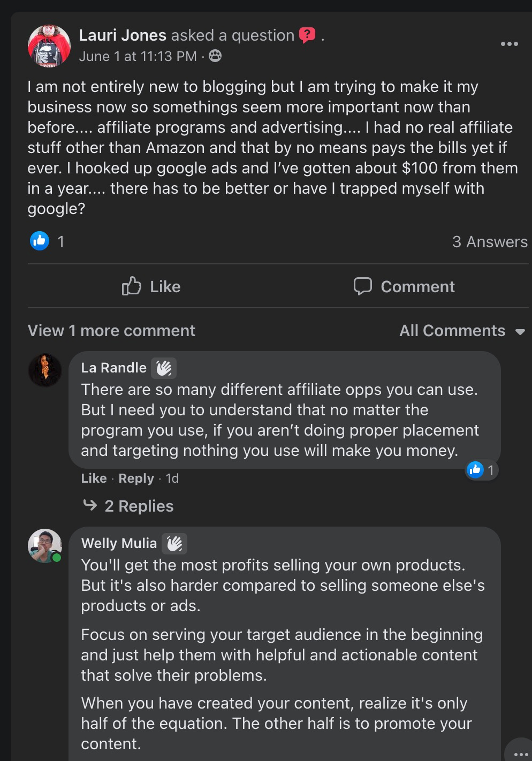Image resolution: width=532 pixels, height=761 pixels.
Task: Click the like reaction on La Randle's comment
Action: point(475,470)
